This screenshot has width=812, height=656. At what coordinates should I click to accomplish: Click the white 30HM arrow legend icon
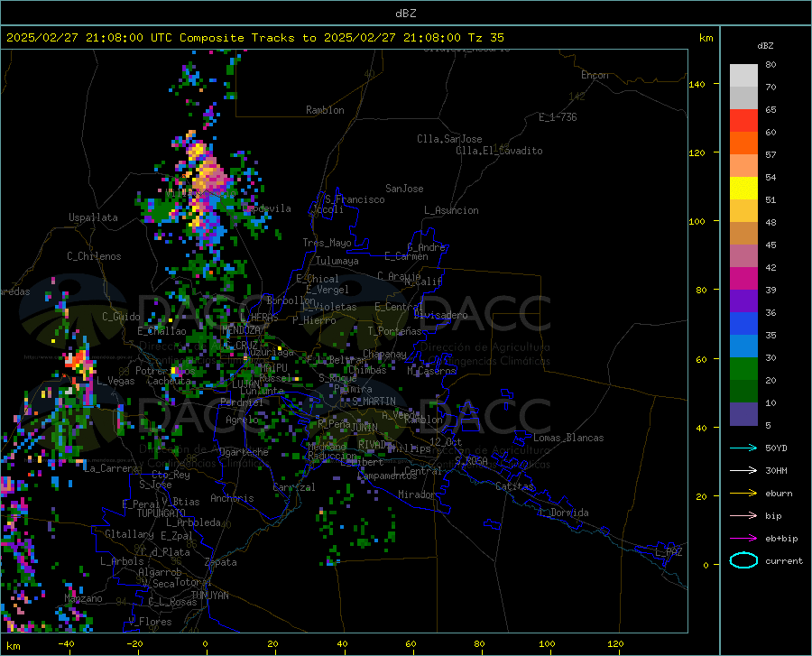(x=743, y=471)
